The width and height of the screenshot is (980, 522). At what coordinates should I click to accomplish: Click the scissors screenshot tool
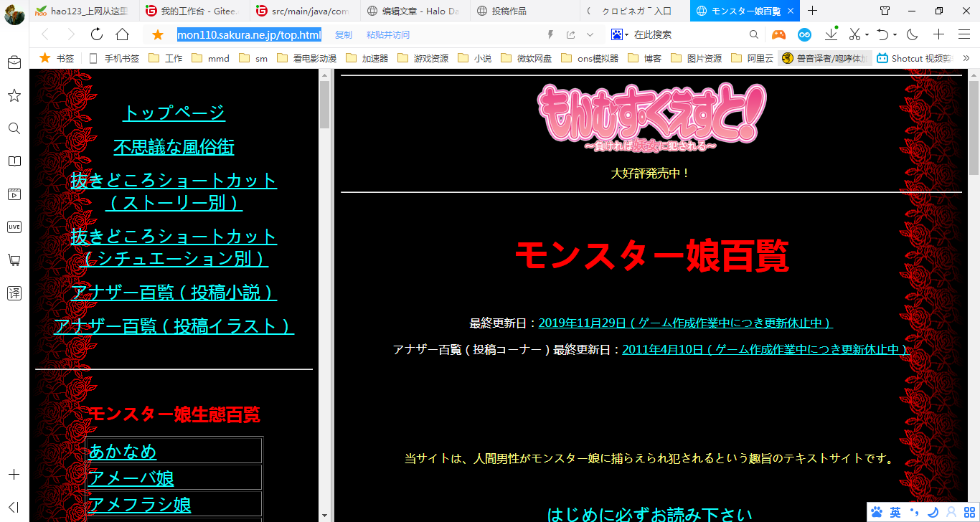854,34
